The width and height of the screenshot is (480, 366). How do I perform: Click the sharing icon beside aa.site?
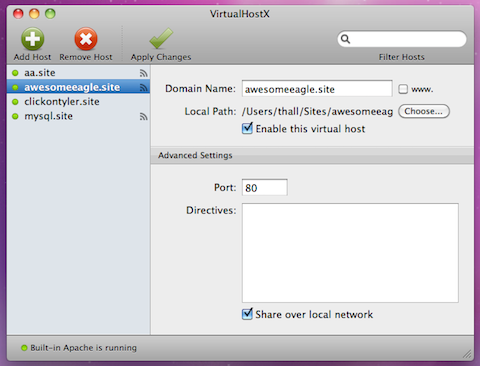click(143, 73)
